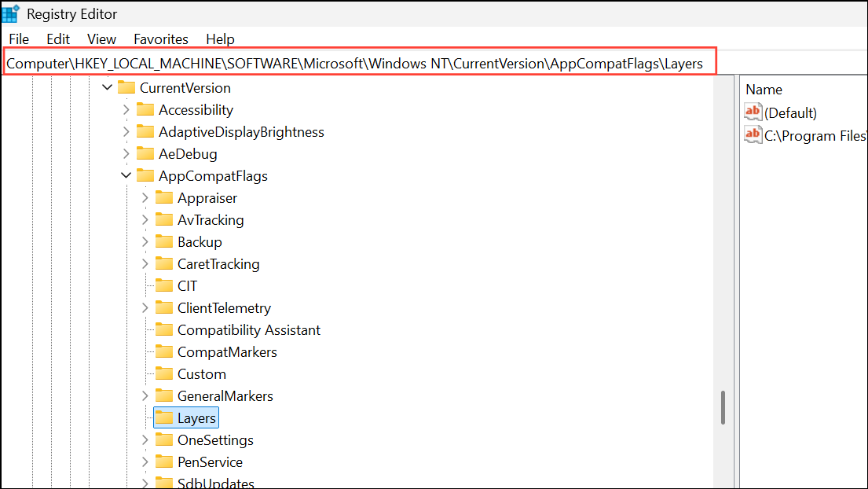
Task: Expand the Appraiser registry key
Action: [144, 197]
